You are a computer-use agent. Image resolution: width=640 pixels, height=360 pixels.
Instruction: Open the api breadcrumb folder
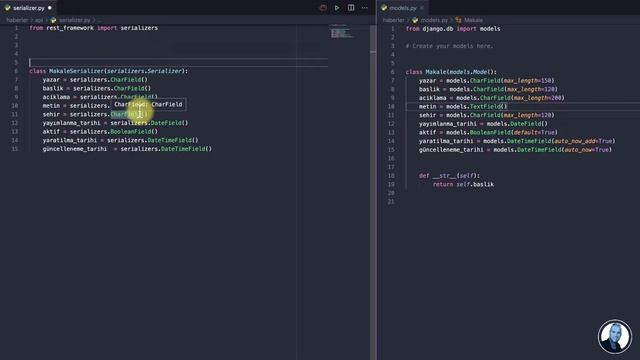tap(39, 20)
